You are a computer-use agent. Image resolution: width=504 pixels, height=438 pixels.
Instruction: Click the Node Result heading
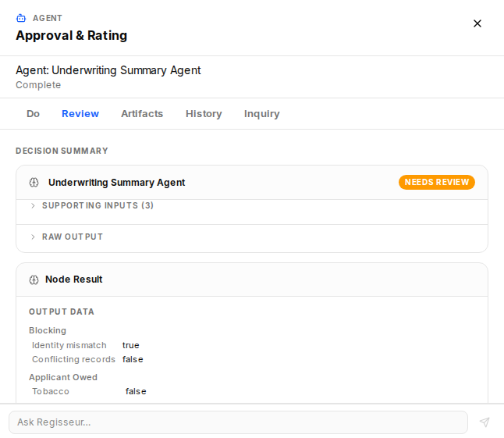(74, 280)
